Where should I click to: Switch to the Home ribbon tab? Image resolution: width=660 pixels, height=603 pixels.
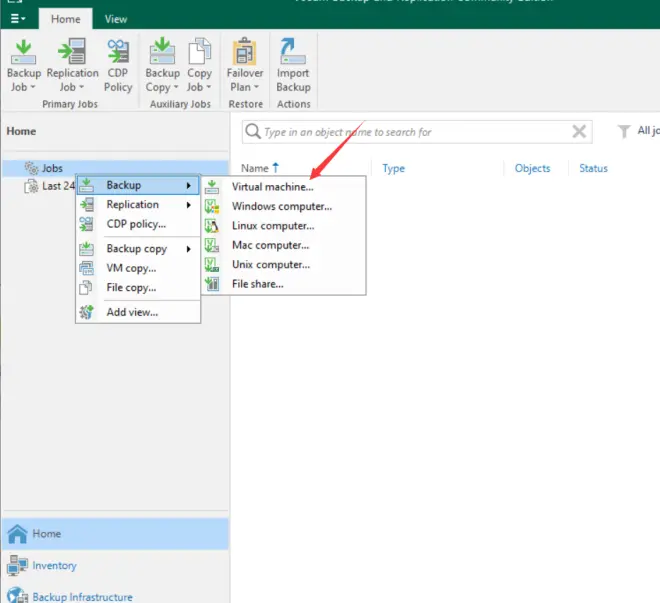[66, 19]
